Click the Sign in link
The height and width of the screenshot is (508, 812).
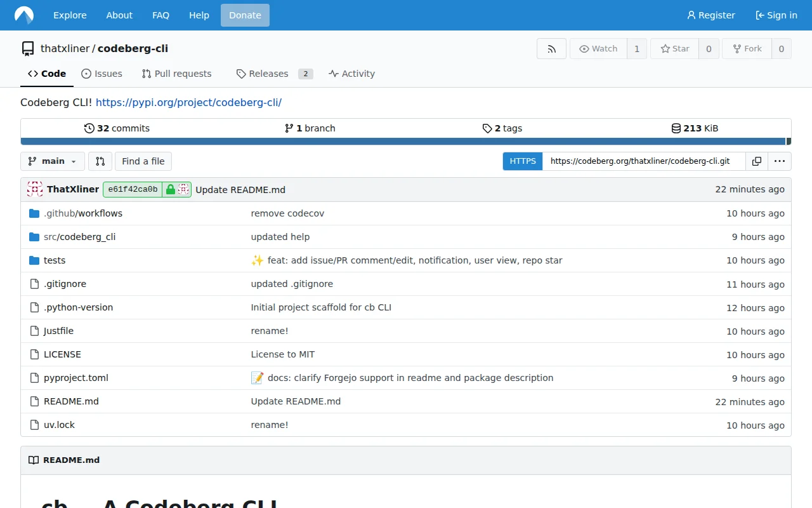(776, 15)
